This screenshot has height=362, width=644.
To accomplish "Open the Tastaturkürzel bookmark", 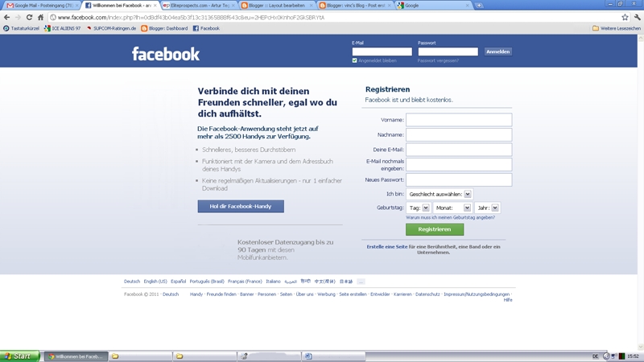I will [21, 28].
